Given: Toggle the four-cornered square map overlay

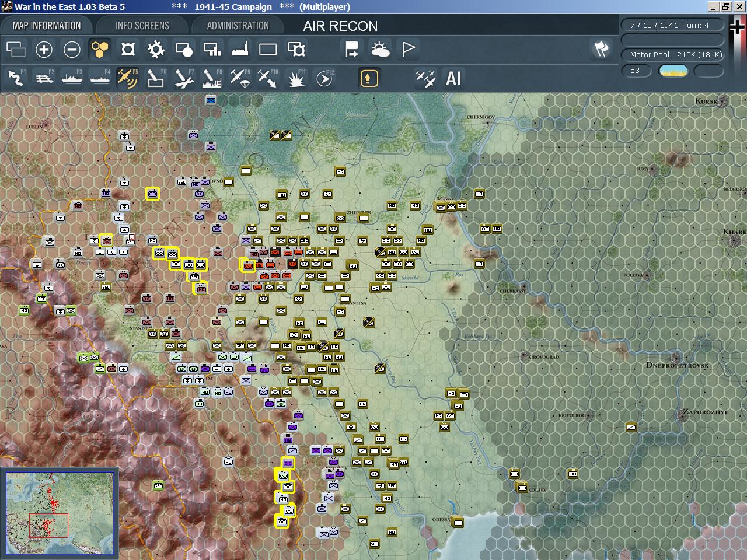Looking at the screenshot, I should pyautogui.click(x=128, y=50).
